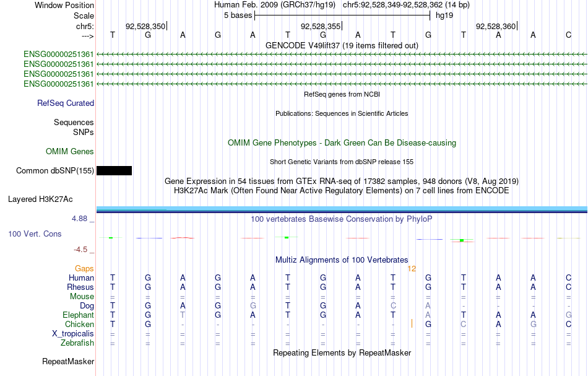Select the Common dbSNP(155) track label
The image size is (588, 376).
(x=55, y=171)
